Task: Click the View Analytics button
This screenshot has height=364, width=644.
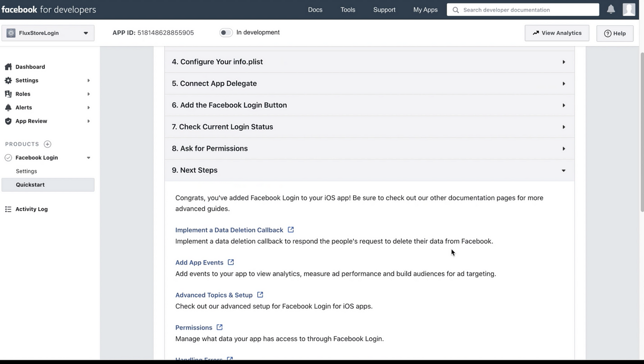Action: coord(557,33)
